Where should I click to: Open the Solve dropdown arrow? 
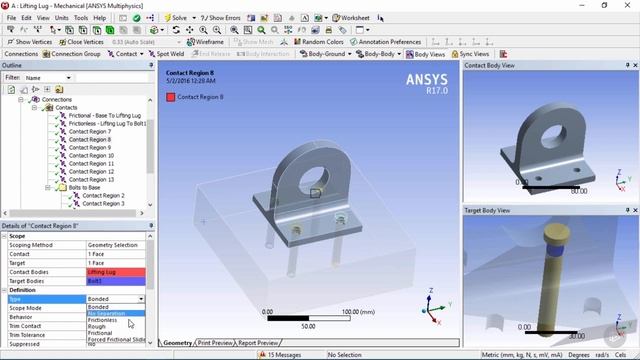[194, 18]
